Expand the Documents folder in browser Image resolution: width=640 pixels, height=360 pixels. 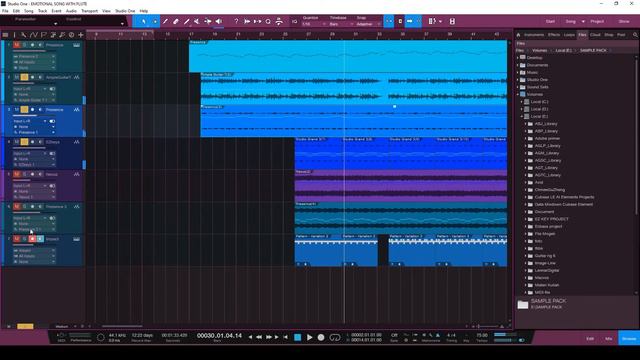point(518,65)
